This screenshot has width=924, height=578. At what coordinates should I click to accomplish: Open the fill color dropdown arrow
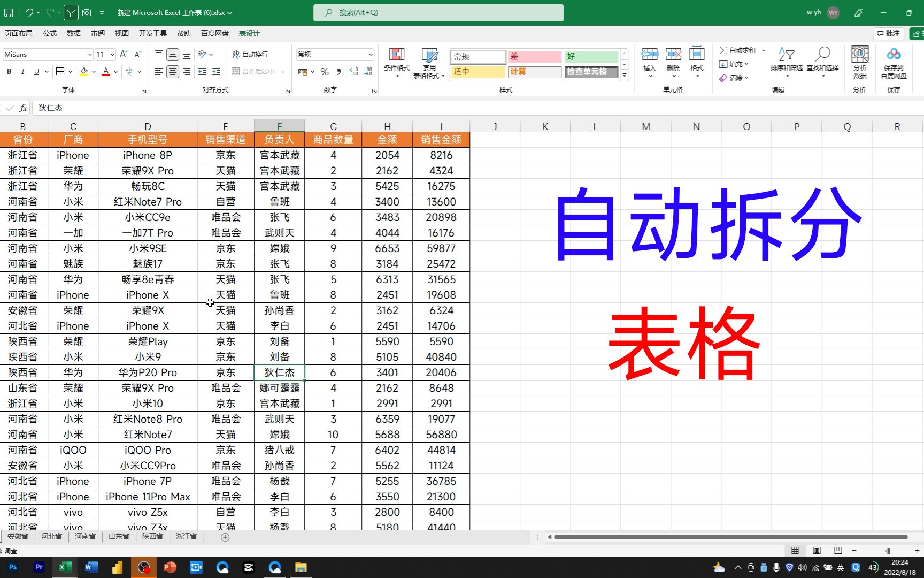94,72
